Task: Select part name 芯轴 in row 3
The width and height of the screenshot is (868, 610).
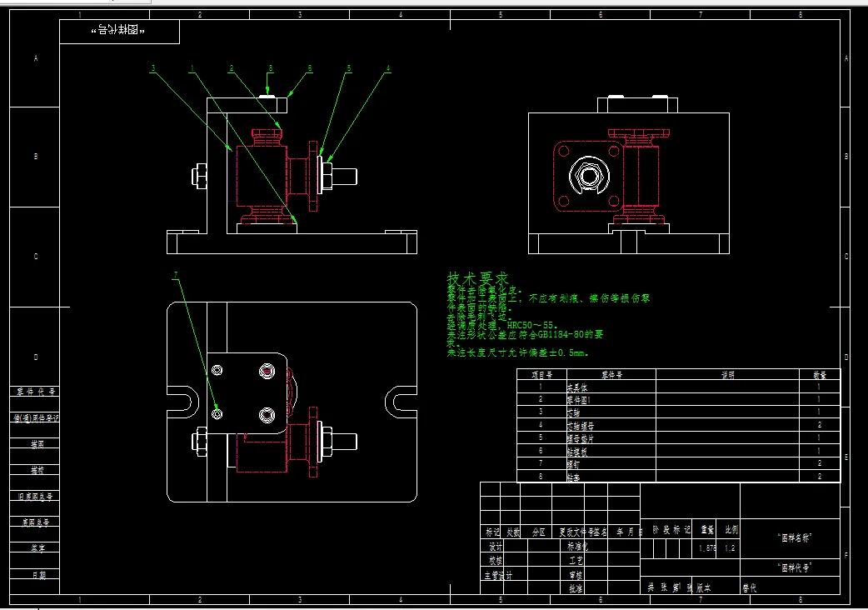Action: pos(573,413)
